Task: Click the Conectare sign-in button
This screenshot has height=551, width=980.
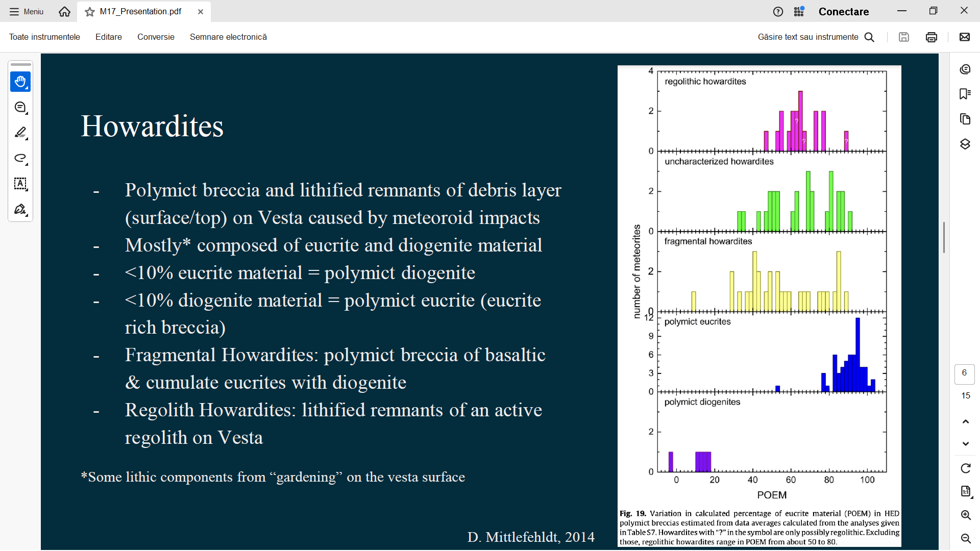Action: 843,12
